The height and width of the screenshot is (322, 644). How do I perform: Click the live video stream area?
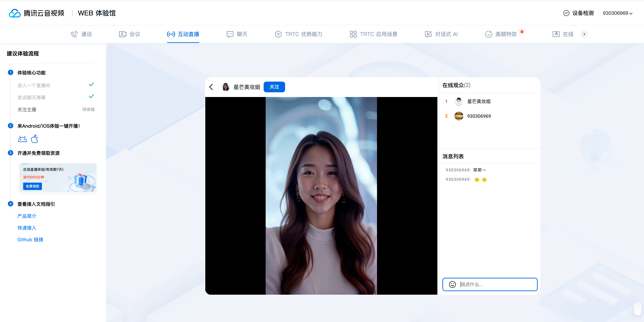click(321, 196)
